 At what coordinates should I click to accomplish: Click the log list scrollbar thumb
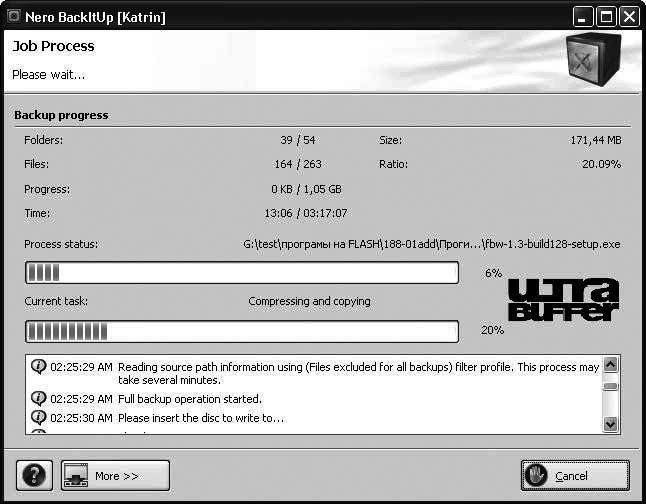(611, 386)
